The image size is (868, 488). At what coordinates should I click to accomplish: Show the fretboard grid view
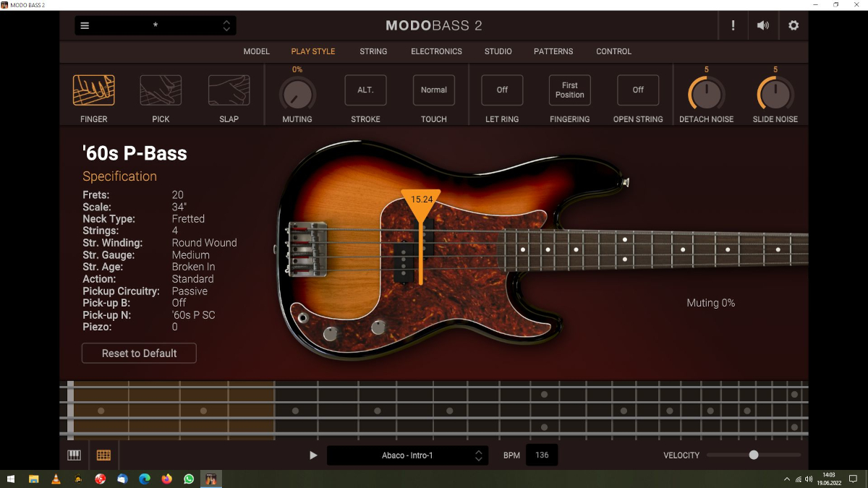(x=103, y=455)
